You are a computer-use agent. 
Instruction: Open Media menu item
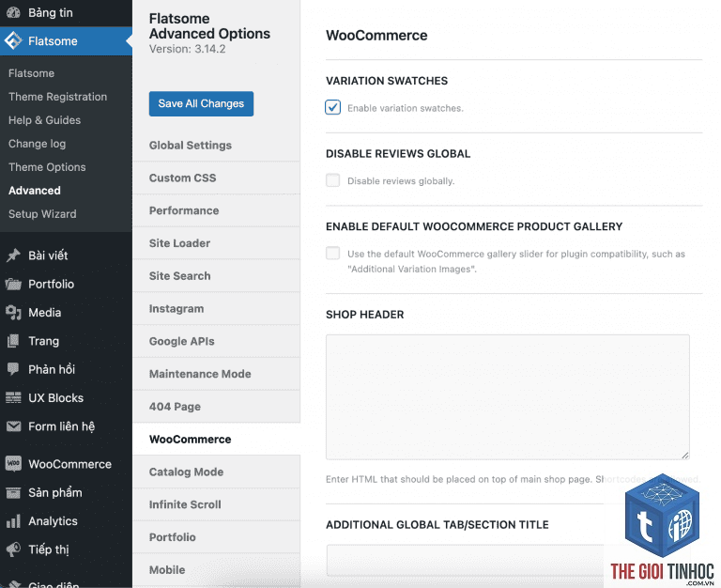(x=66, y=313)
